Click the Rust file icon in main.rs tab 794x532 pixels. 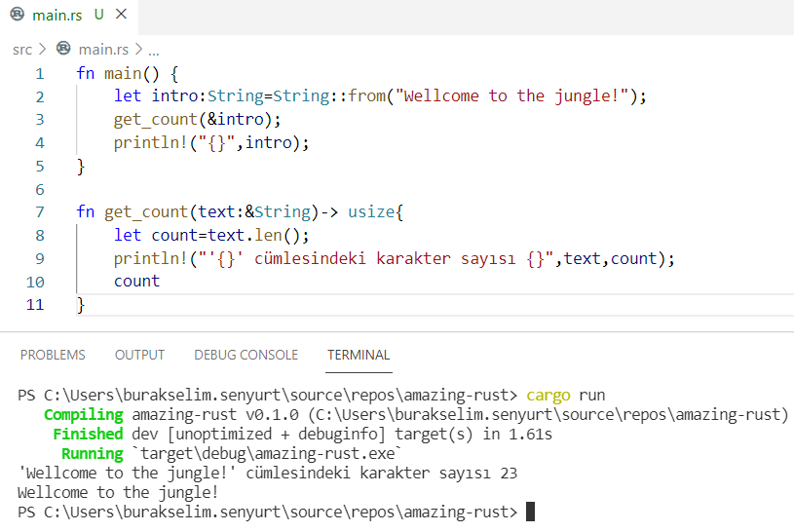[17, 16]
